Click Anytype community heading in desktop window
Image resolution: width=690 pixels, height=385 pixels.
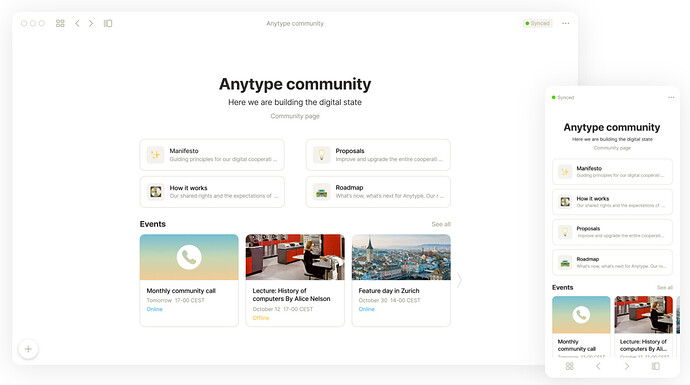click(295, 84)
